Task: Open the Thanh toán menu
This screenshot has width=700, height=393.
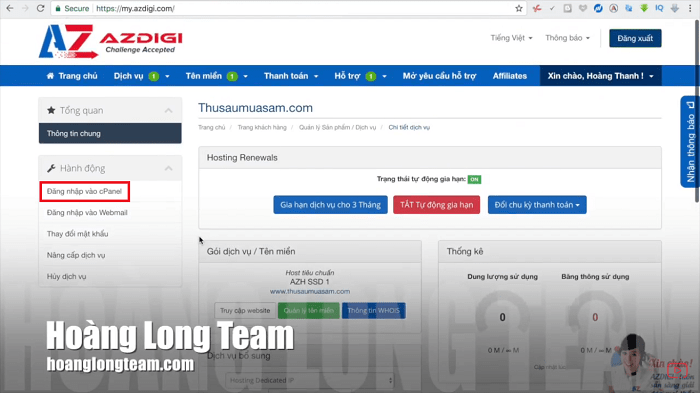Action: (x=291, y=76)
